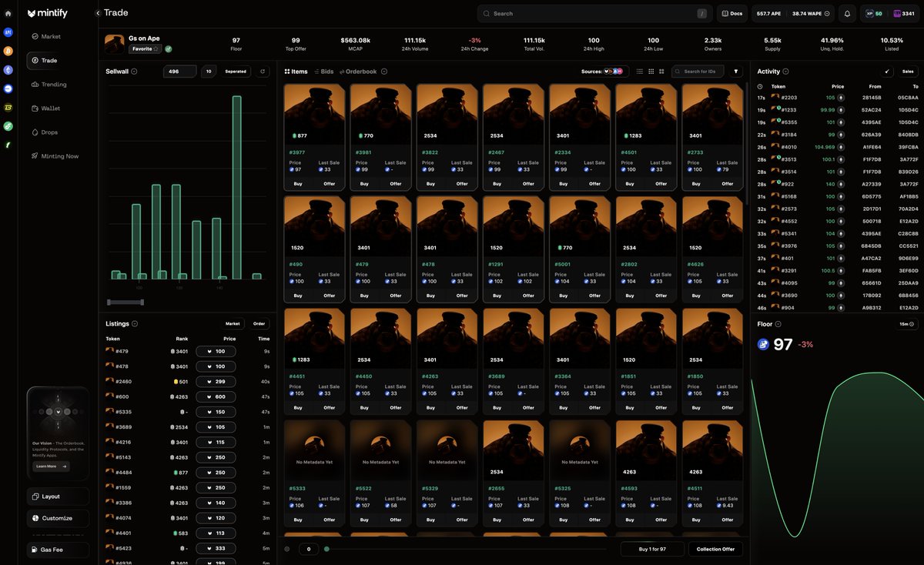924x565 pixels.
Task: Make an offer on item #3981
Action: tap(395, 183)
